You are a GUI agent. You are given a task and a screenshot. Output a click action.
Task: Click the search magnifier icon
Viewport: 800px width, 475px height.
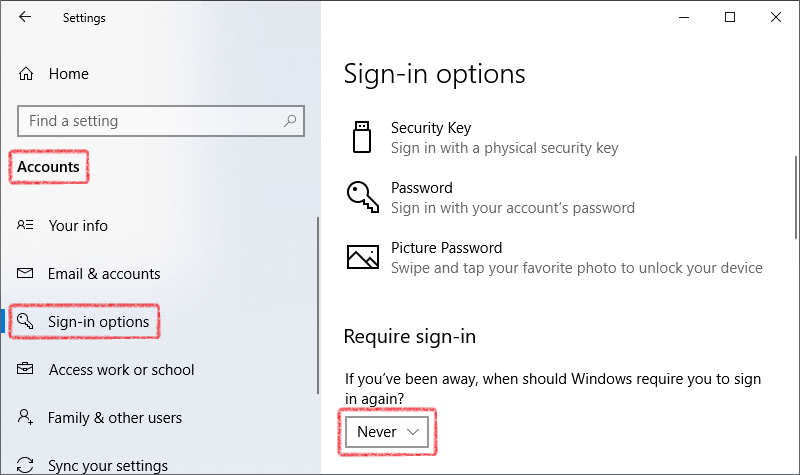290,121
